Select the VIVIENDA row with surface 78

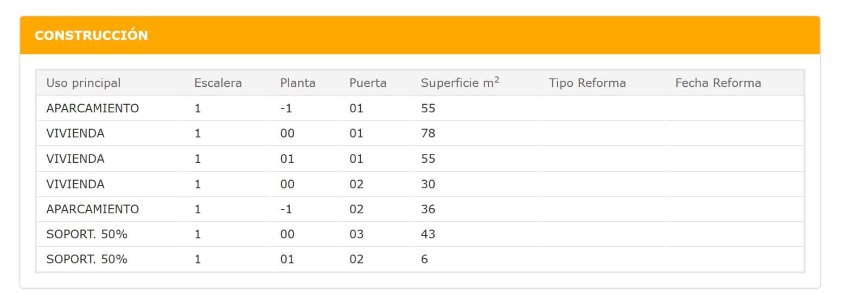point(75,133)
